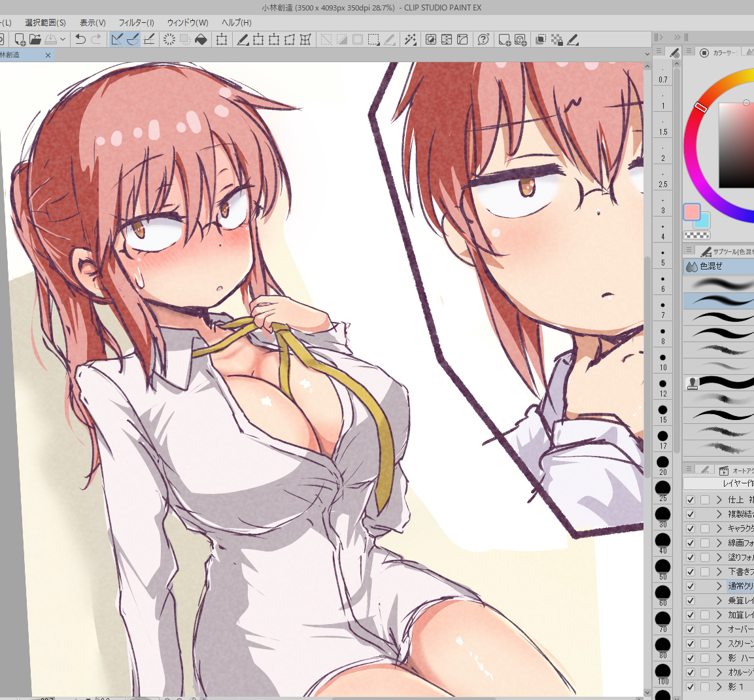
Task: Click the Mesh transformation icon
Action: (305, 39)
